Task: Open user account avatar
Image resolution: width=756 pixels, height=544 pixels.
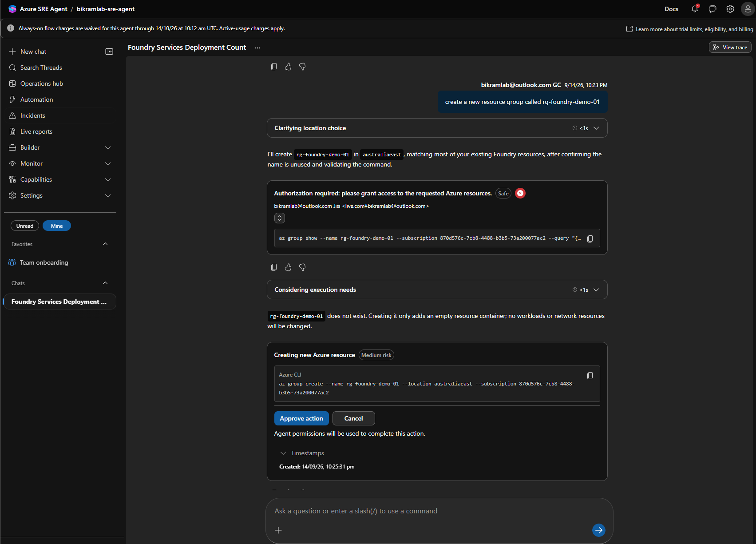Action: [x=748, y=9]
